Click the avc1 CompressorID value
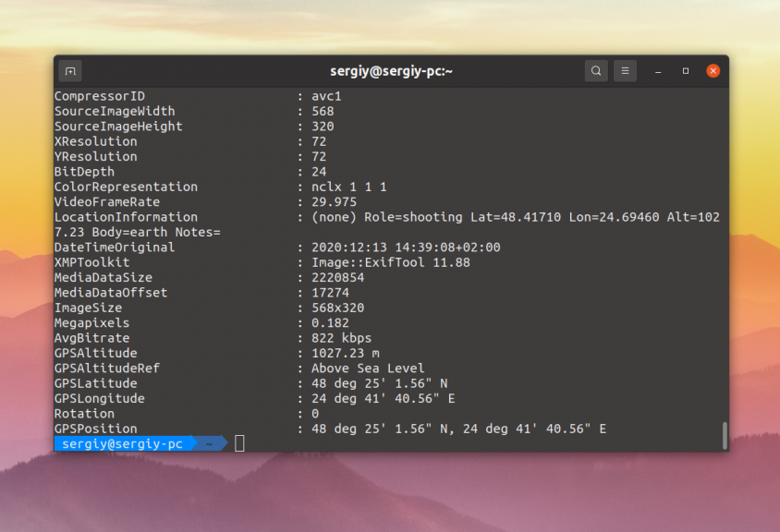780x532 pixels. coord(326,96)
